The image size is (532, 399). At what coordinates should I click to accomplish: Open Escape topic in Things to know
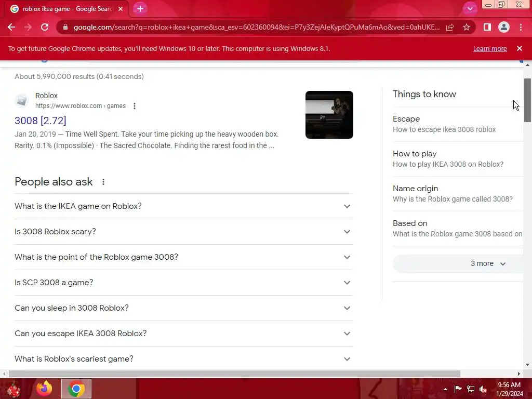click(x=458, y=124)
